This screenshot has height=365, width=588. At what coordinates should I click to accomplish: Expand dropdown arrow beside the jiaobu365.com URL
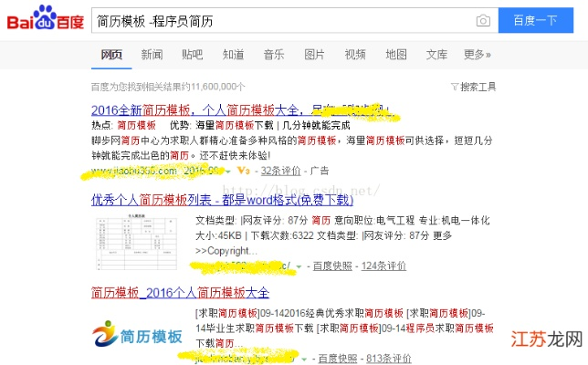point(228,172)
